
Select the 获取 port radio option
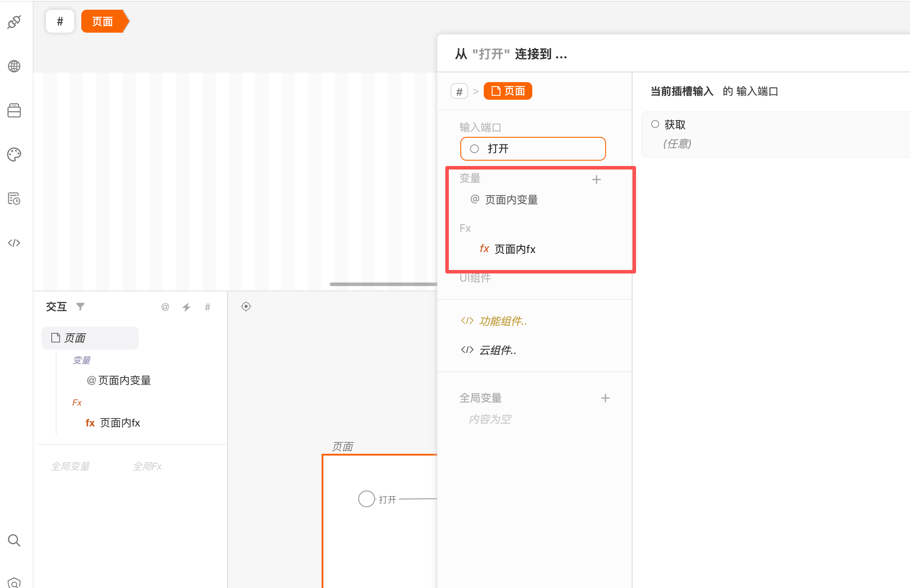[655, 124]
